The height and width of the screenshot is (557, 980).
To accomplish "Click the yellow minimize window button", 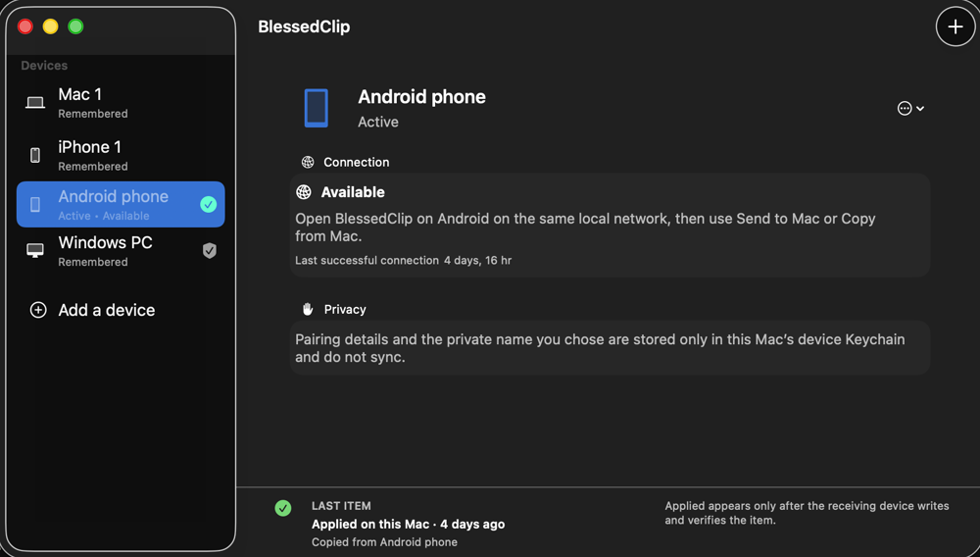I will [x=50, y=26].
